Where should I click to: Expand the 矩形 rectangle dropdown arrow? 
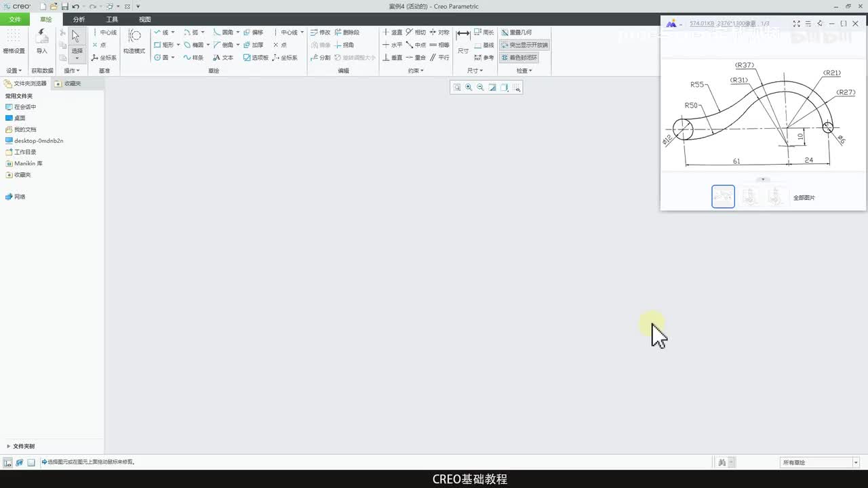[178, 45]
